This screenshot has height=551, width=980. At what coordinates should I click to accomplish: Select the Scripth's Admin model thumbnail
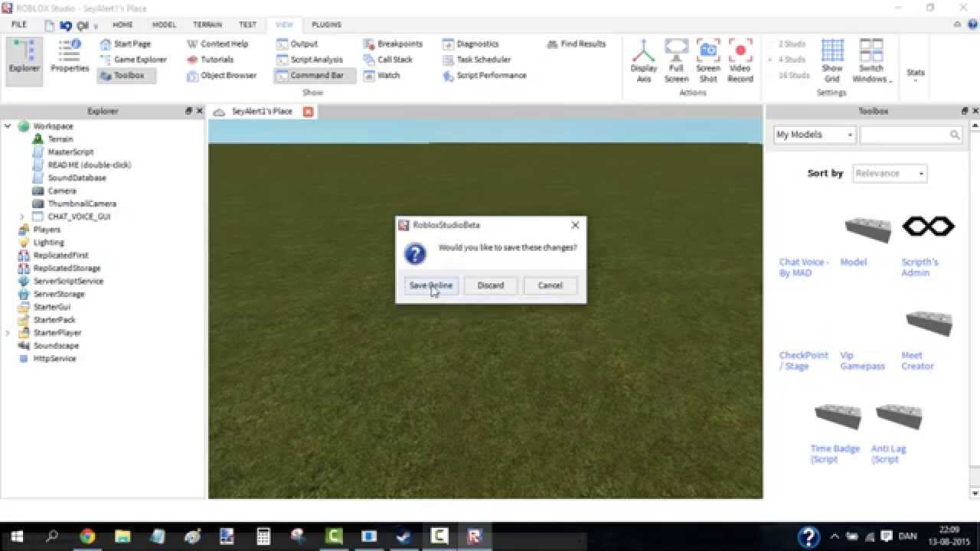[x=928, y=226]
